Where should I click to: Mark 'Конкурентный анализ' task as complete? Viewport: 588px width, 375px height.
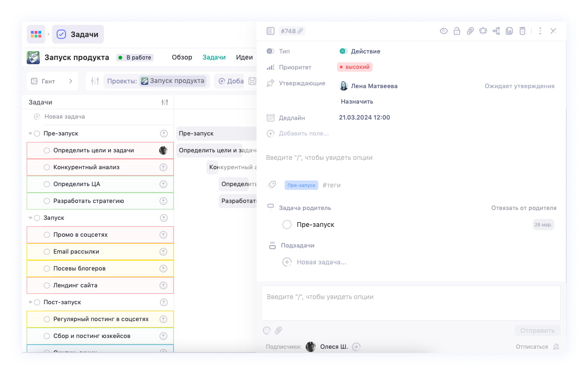[x=47, y=167]
